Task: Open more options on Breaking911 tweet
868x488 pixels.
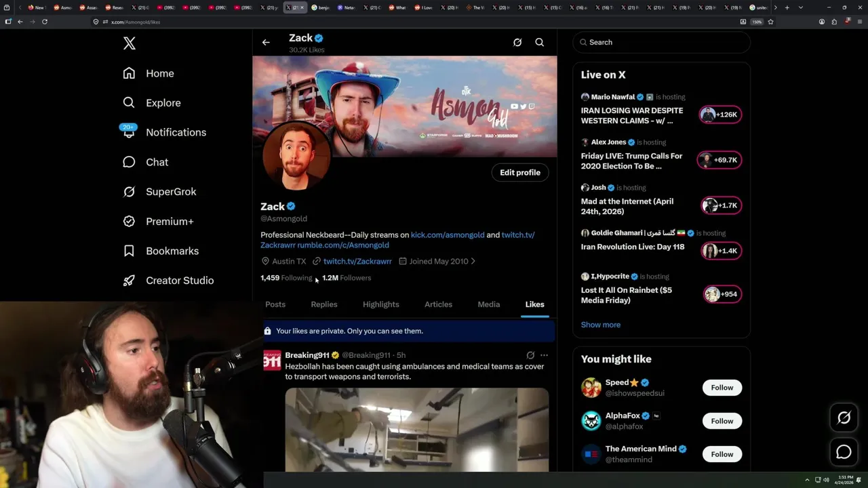Action: pos(544,355)
